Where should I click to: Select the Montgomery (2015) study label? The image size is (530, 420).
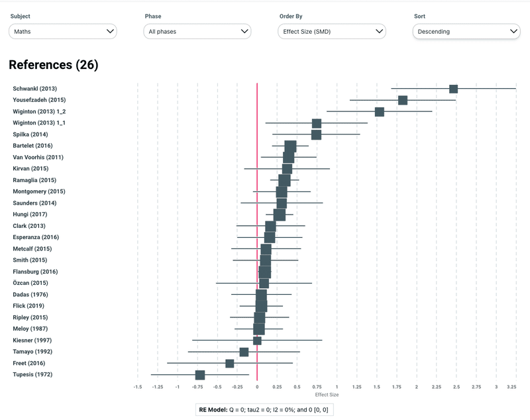click(x=39, y=191)
